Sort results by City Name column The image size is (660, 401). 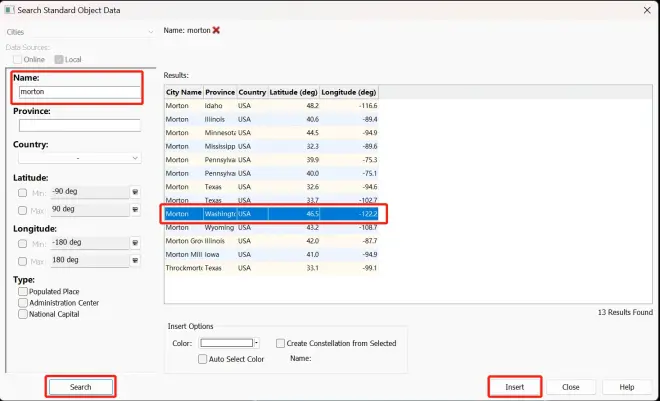(x=184, y=92)
